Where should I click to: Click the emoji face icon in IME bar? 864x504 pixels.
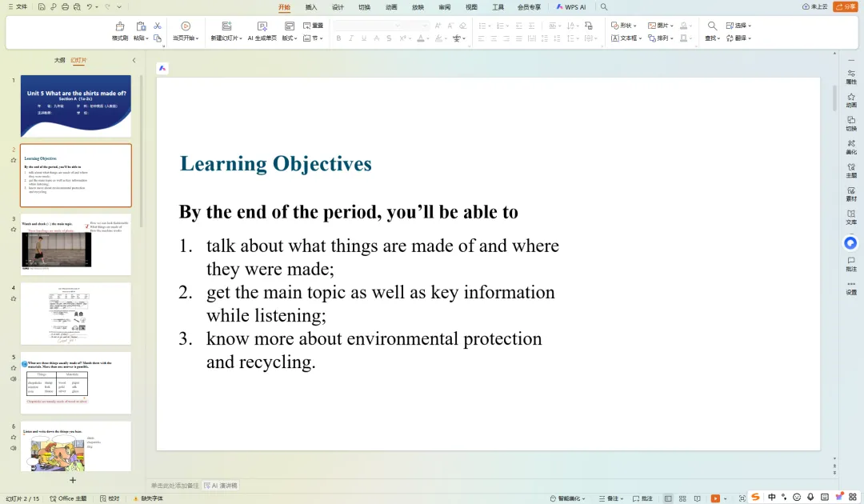point(797,498)
